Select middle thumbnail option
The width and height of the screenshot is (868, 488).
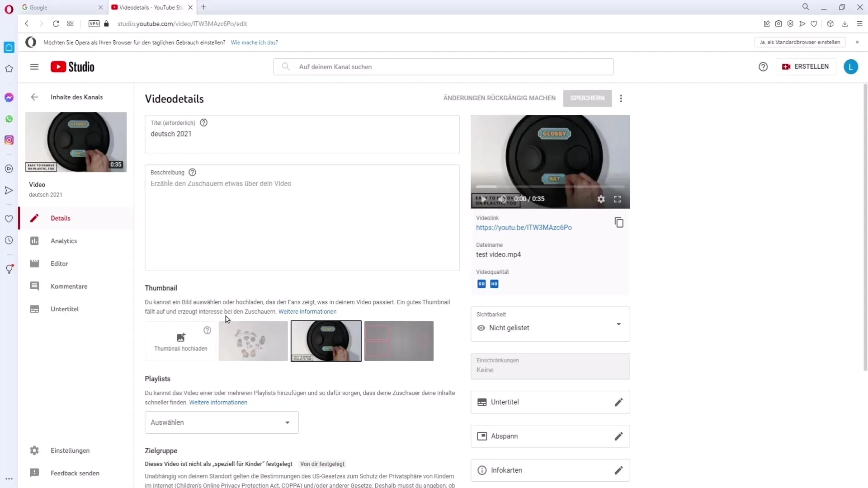[327, 341]
